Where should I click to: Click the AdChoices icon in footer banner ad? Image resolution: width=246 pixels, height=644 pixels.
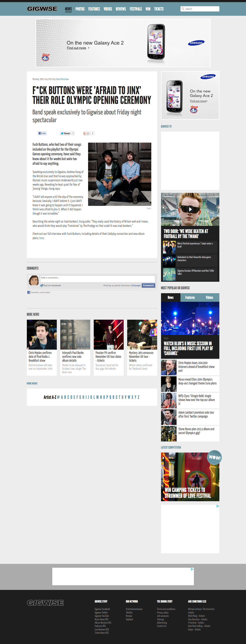pyautogui.click(x=192, y=569)
